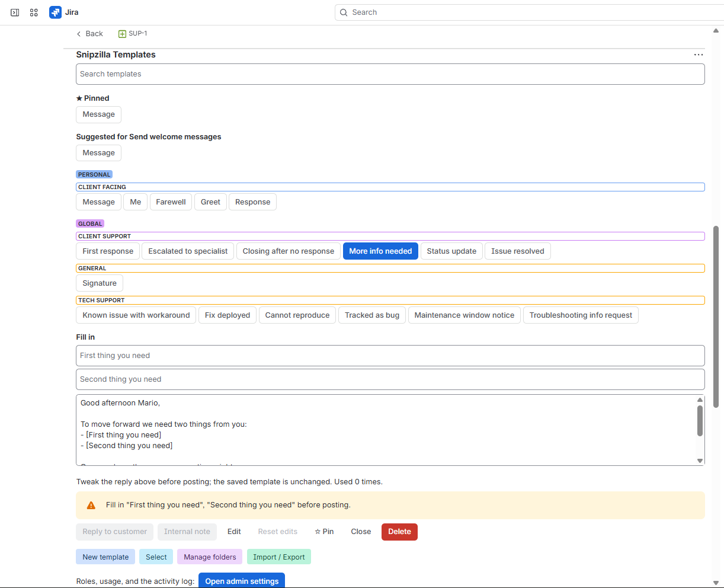The height and width of the screenshot is (588, 724).
Task: Click the page scrollbar thumb
Action: [x=716, y=317]
